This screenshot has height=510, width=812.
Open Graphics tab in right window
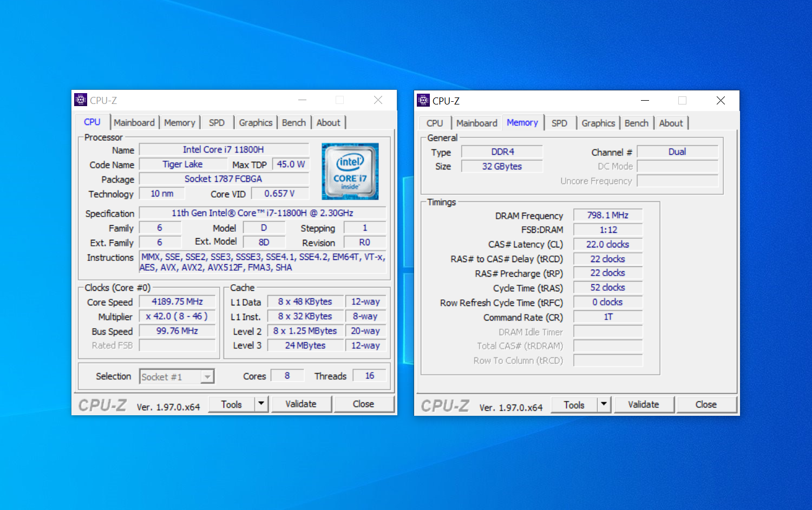coord(598,123)
